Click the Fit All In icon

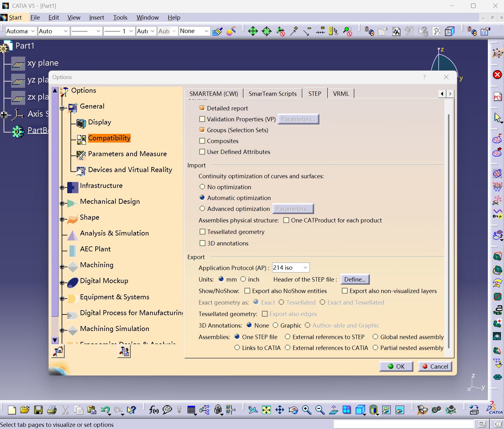tap(266, 410)
